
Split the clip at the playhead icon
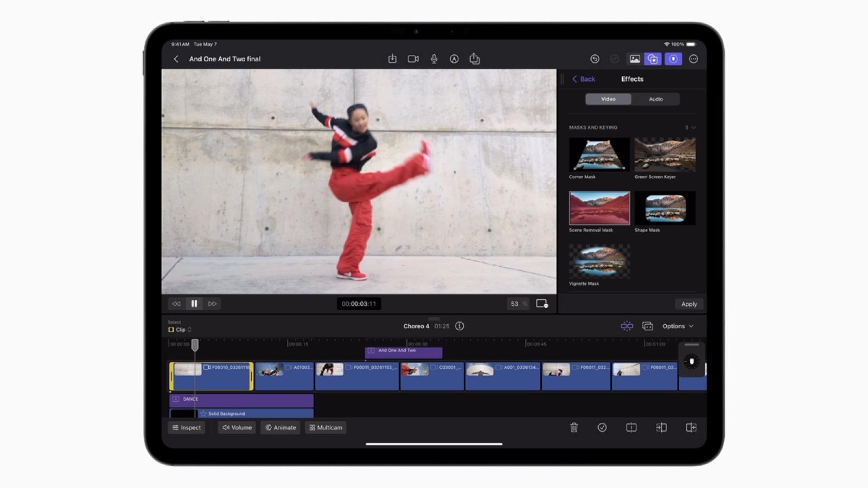pos(631,428)
